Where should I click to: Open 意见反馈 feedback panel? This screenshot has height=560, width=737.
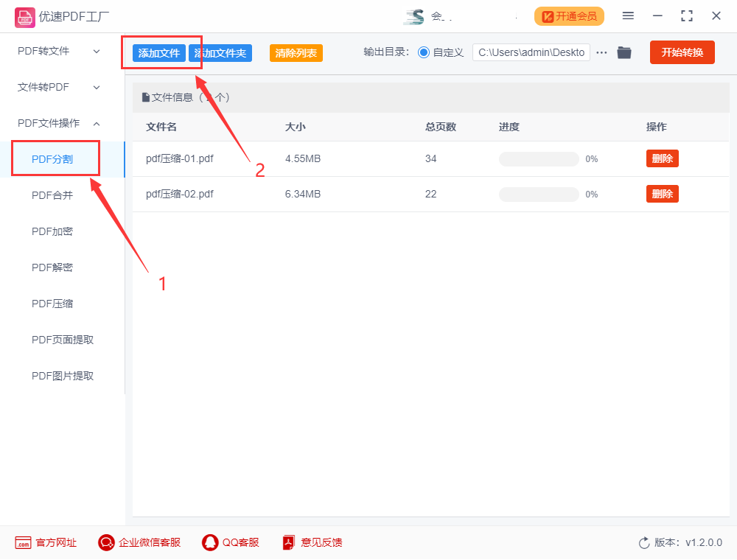click(312, 542)
